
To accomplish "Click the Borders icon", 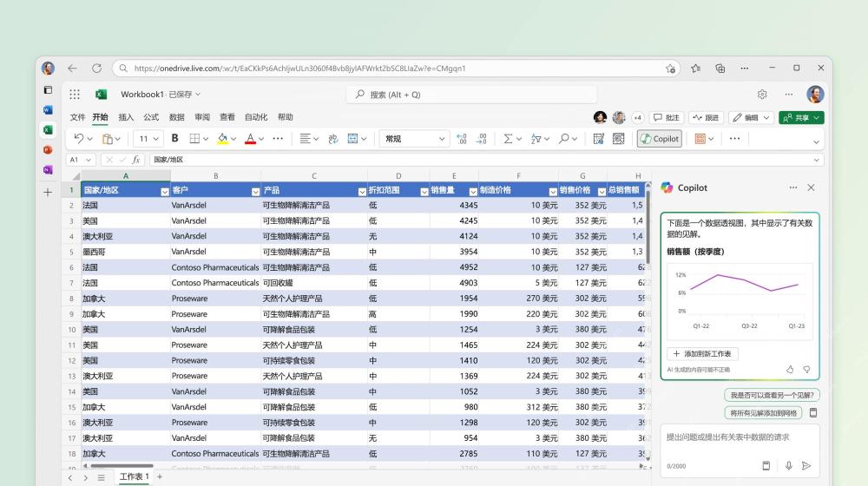I will click(x=194, y=138).
